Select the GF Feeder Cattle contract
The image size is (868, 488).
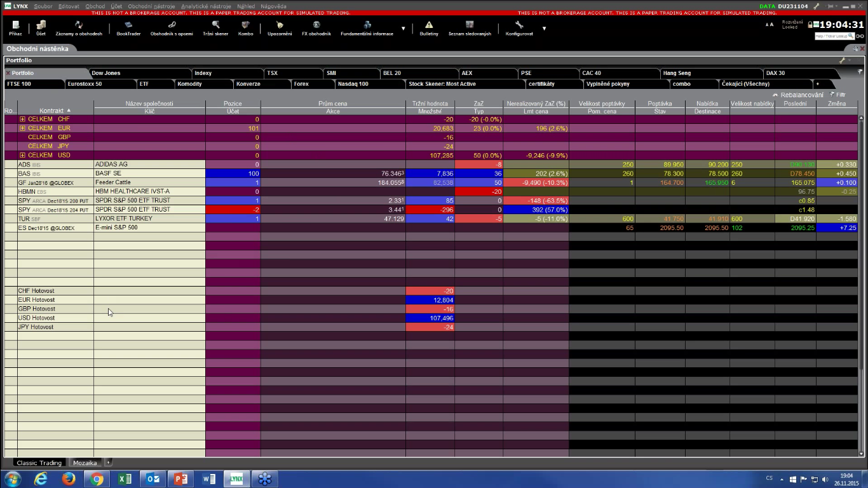pos(55,182)
